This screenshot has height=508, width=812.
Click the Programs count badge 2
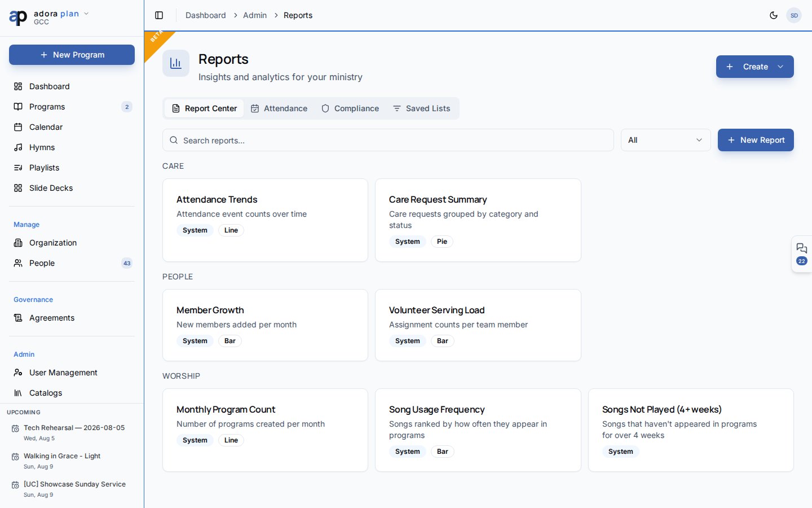pyautogui.click(x=127, y=107)
